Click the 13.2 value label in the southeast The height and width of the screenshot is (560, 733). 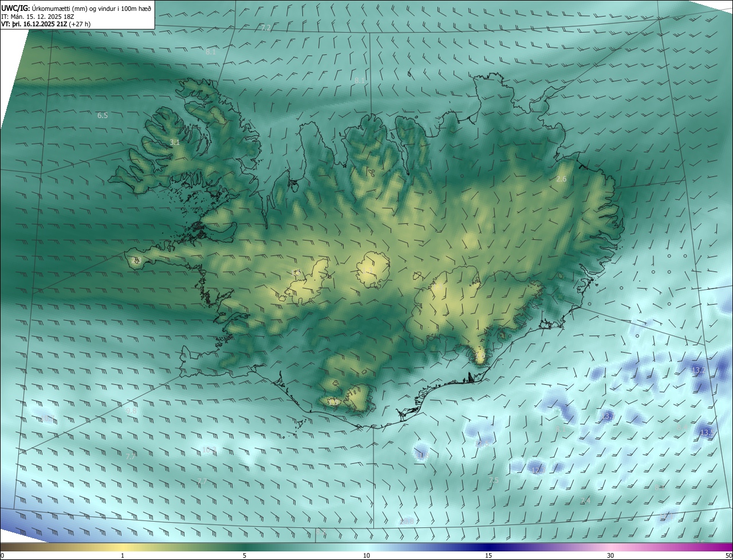click(699, 370)
